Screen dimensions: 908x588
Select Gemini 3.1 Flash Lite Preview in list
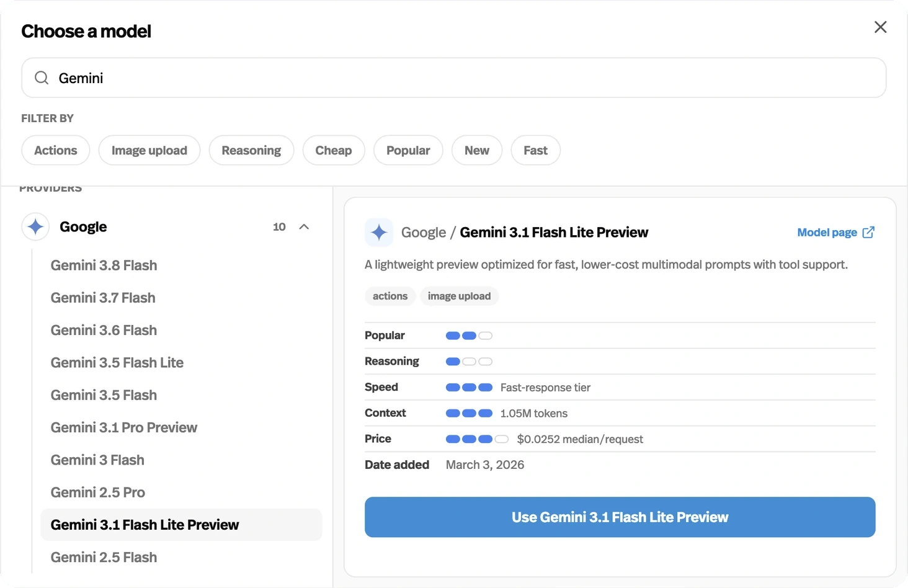point(181,525)
